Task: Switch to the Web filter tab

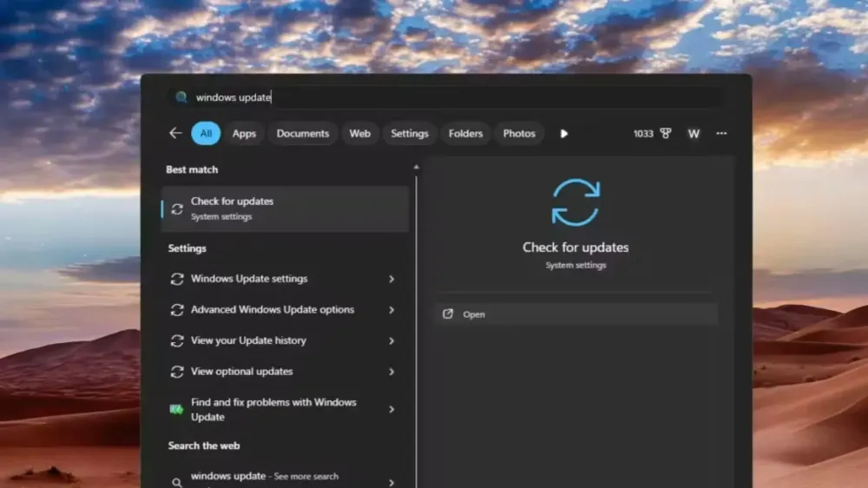Action: coord(360,134)
